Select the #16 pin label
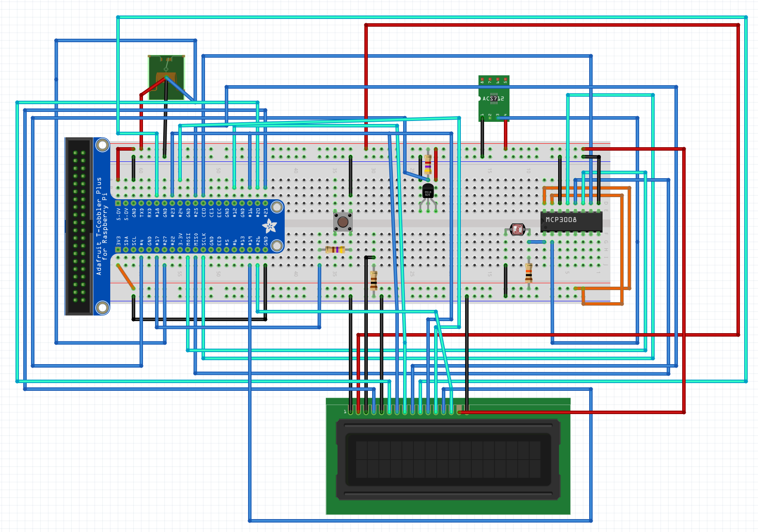This screenshot has width=758, height=532. 250,212
